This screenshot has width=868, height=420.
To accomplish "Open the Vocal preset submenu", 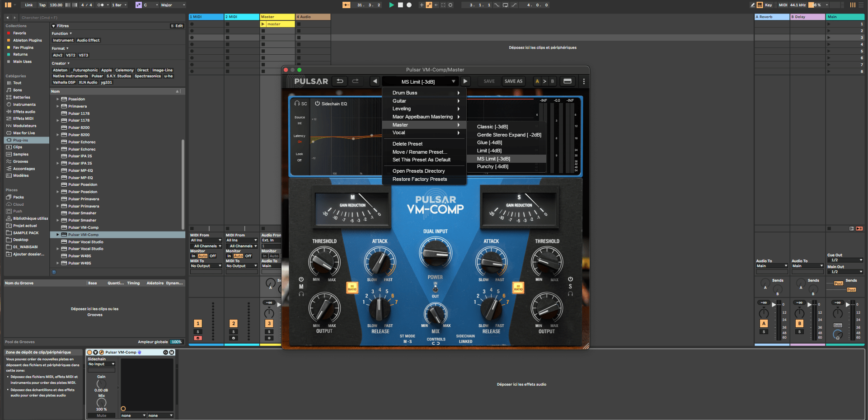I will click(x=424, y=132).
